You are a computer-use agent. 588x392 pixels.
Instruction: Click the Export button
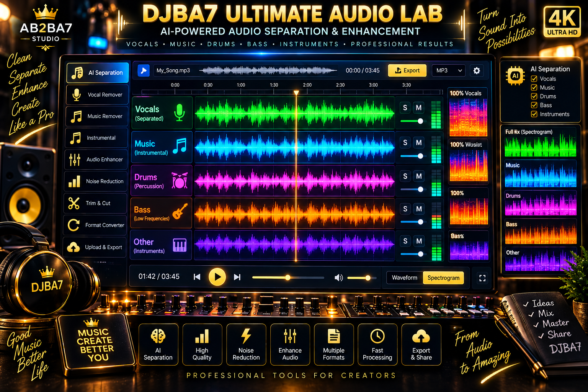pos(407,70)
